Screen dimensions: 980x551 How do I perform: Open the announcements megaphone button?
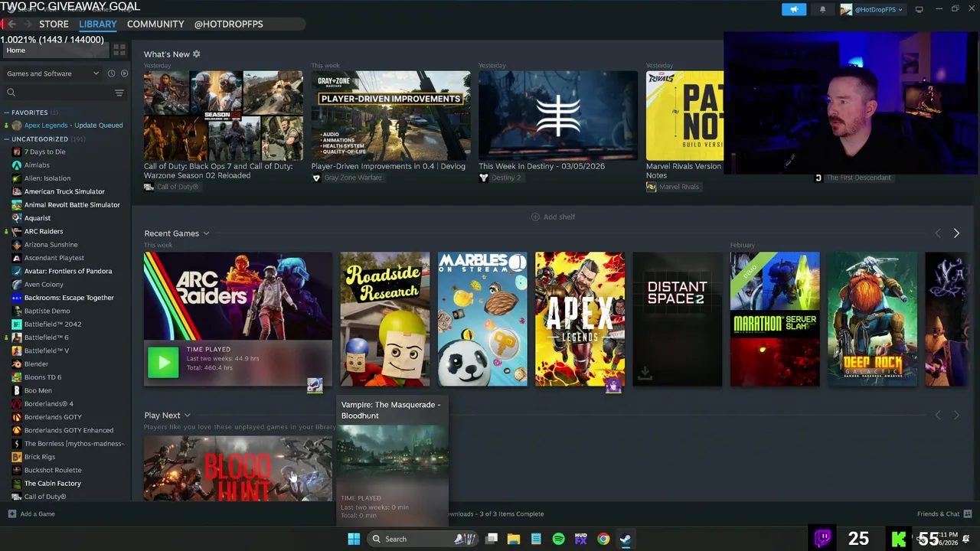click(x=794, y=9)
